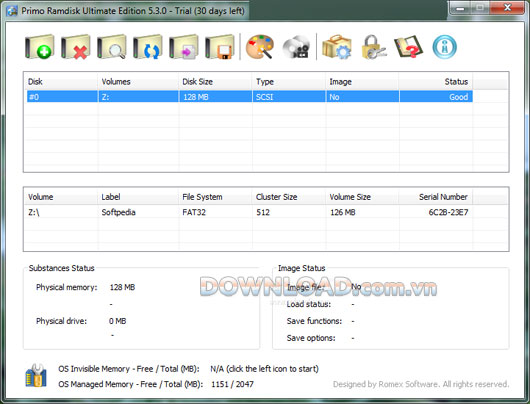This screenshot has height=404, width=530.
Task: Click the disc with camera image tools icon
Action: coord(296,47)
